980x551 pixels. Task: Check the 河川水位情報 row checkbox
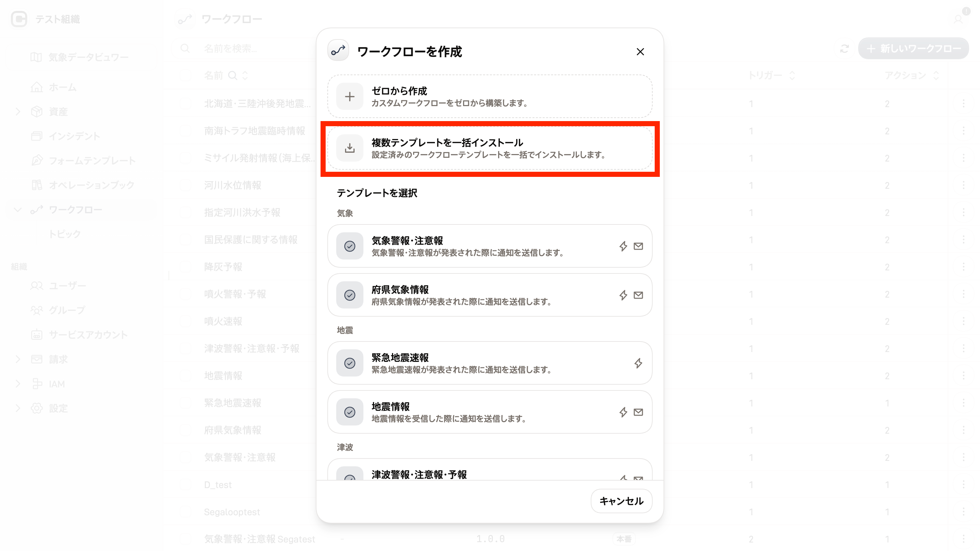click(185, 185)
